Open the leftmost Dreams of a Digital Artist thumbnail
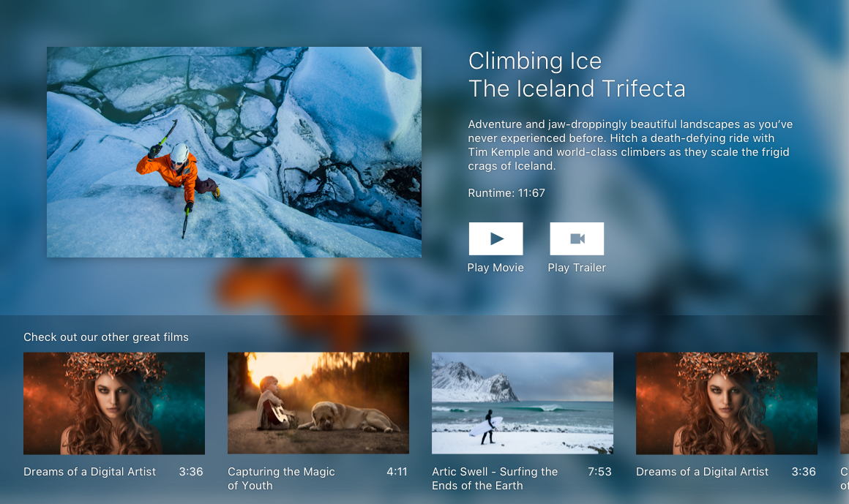 tap(114, 403)
